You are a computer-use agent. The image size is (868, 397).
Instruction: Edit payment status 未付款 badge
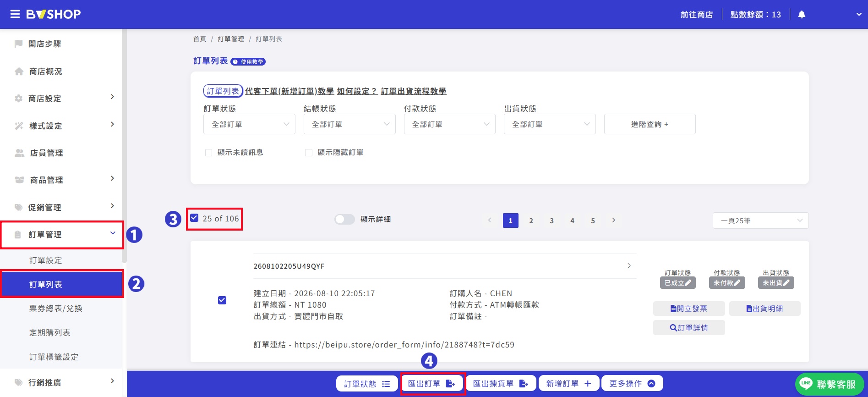coord(727,283)
